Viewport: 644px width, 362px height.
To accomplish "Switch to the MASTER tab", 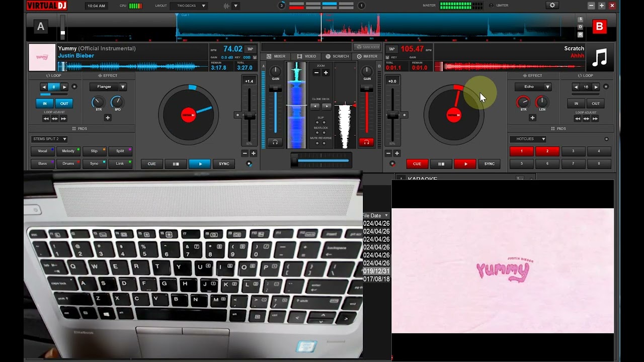I will click(367, 56).
